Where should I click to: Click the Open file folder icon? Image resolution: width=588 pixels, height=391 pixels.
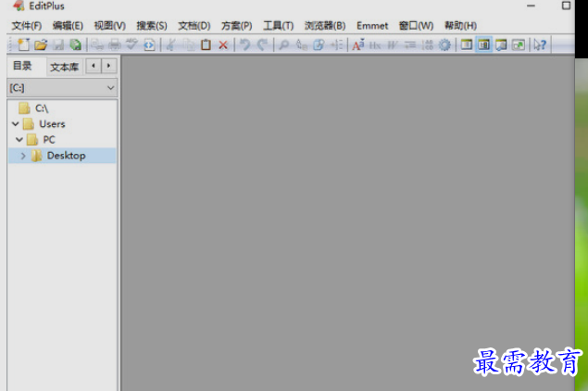[x=41, y=45]
